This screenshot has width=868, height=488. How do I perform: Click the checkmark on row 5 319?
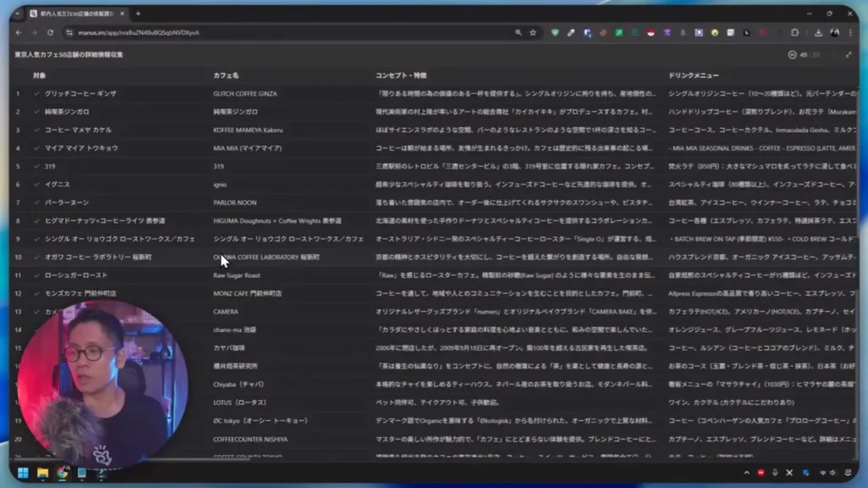tap(36, 166)
